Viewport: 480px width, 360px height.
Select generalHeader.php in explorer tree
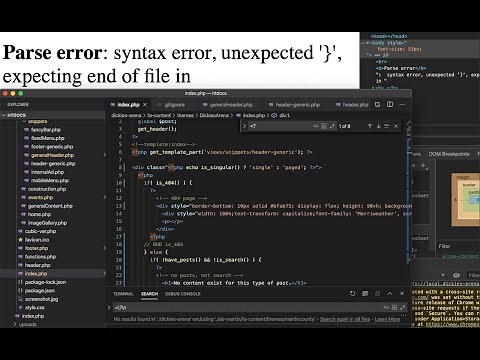(x=52, y=155)
